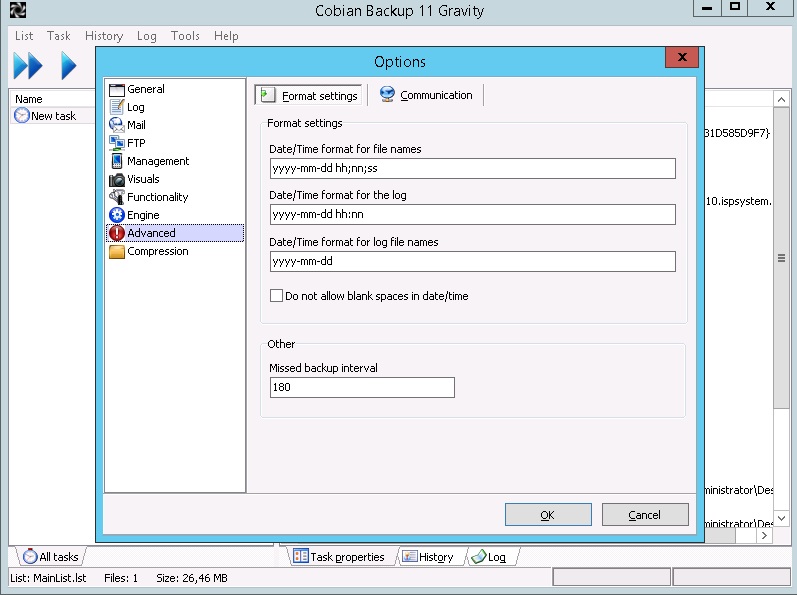The image size is (797, 595).
Task: Click the Communication globe icon
Action: 387,95
